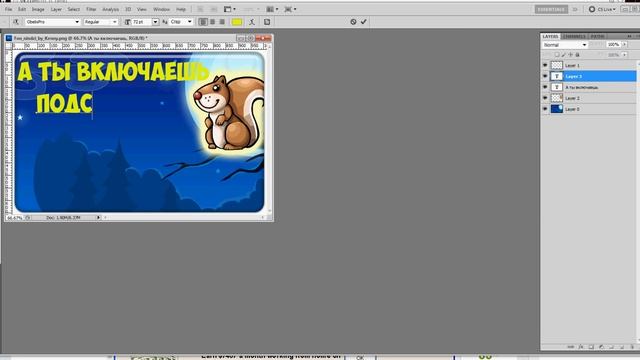Lock all padlock icon in Layers panel

click(577, 55)
